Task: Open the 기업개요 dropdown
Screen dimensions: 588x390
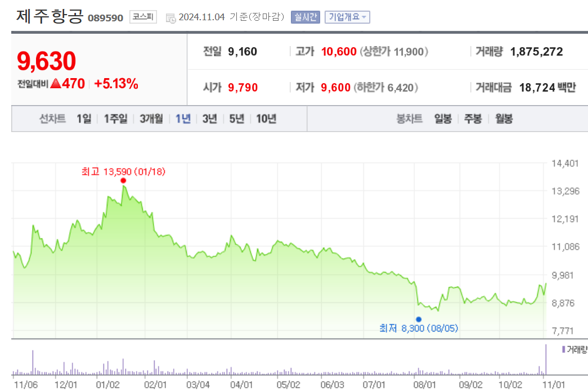Action: click(x=347, y=17)
